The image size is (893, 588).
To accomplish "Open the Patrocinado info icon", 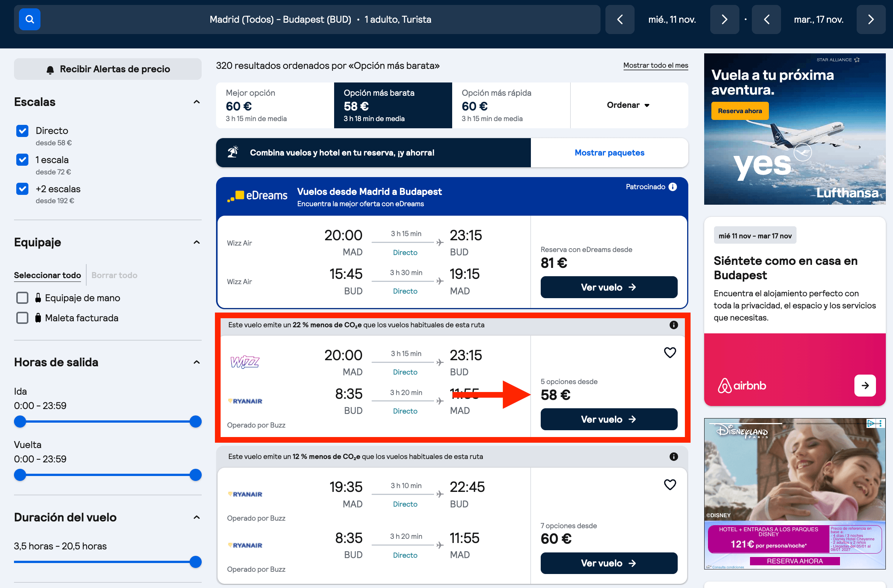I will pos(673,187).
